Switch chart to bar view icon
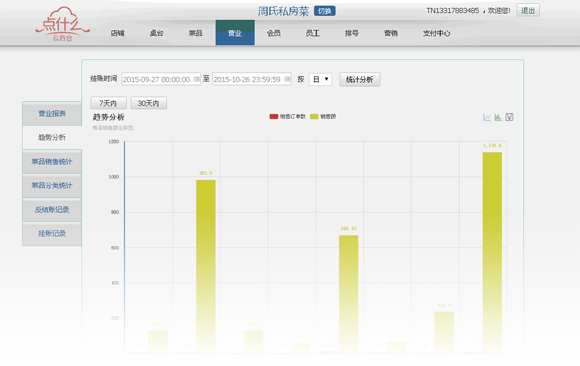The height and width of the screenshot is (366, 580). click(498, 117)
